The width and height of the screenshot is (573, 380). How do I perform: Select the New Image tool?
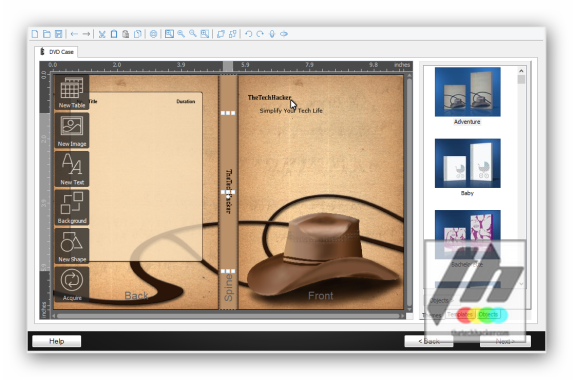coord(72,130)
